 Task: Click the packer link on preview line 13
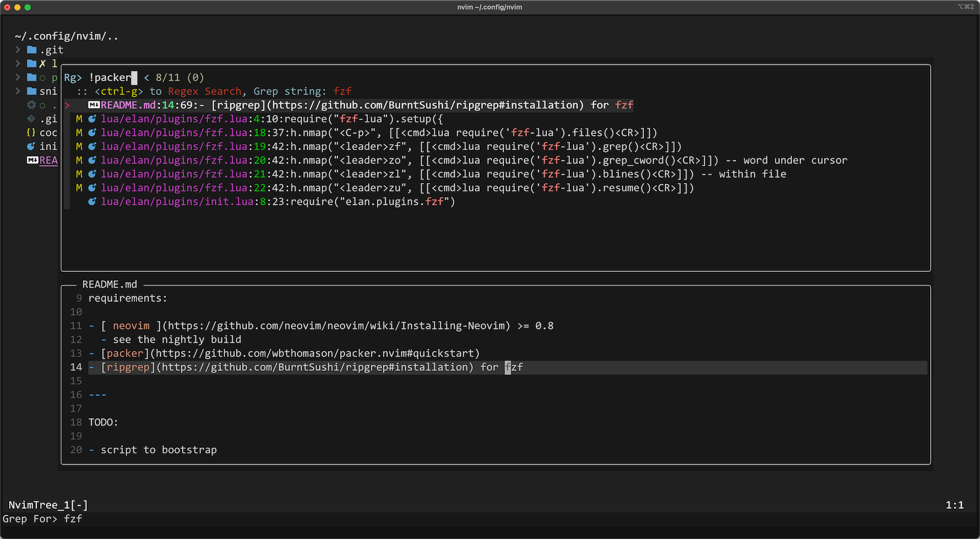coord(125,353)
